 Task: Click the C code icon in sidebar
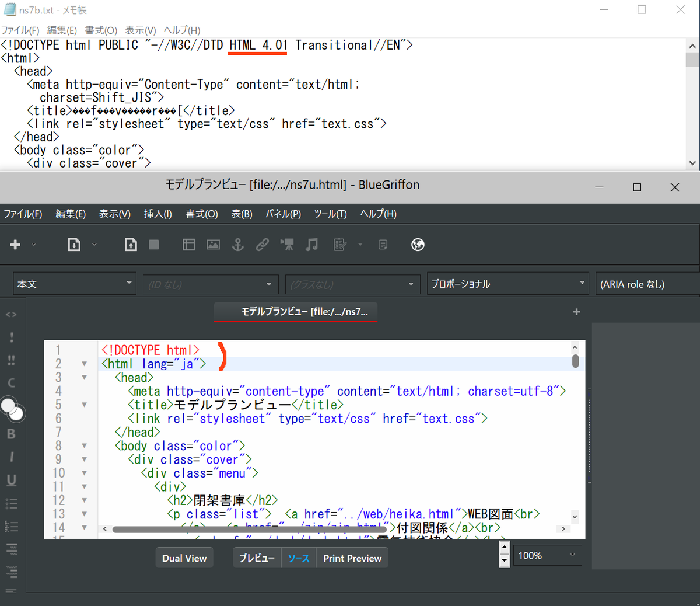click(x=11, y=383)
